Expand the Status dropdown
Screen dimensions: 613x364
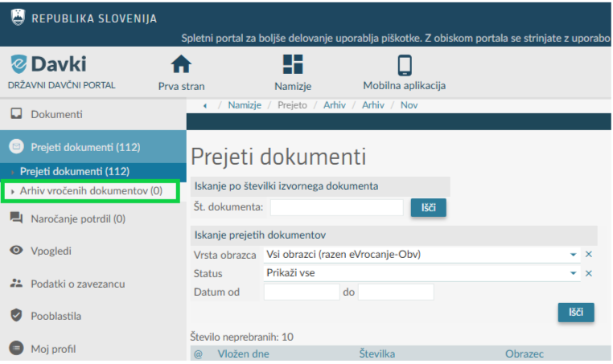(574, 273)
